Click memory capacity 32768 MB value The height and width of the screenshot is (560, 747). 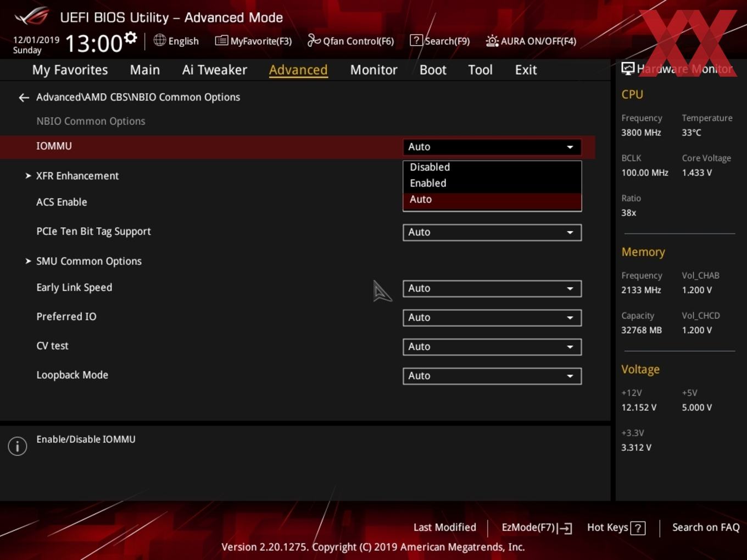(642, 330)
